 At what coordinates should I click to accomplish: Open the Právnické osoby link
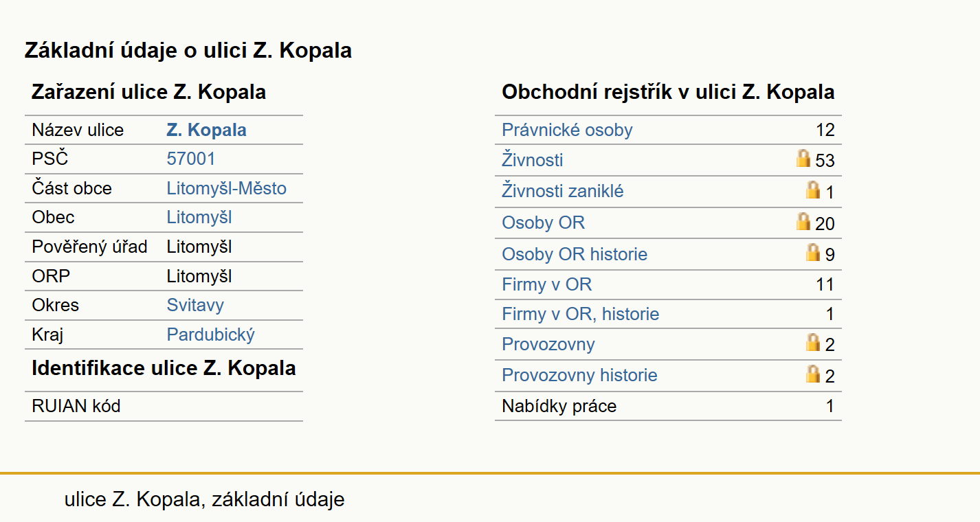tap(567, 130)
